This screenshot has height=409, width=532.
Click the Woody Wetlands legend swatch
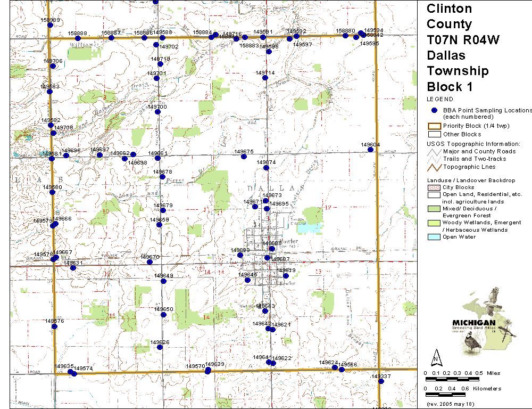434,223
